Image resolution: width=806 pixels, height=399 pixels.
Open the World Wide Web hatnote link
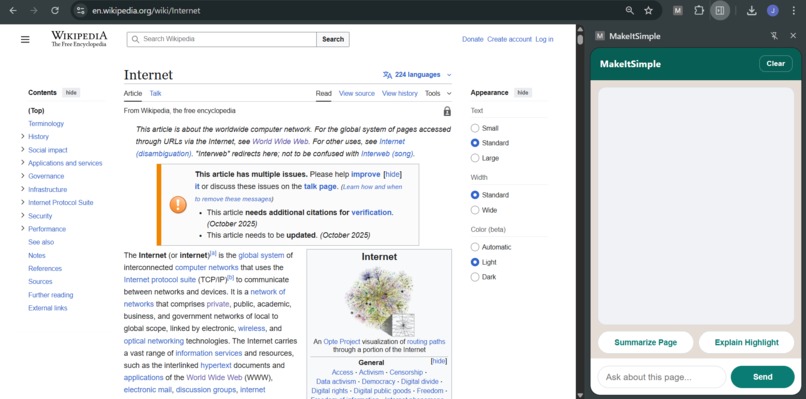[280, 141]
